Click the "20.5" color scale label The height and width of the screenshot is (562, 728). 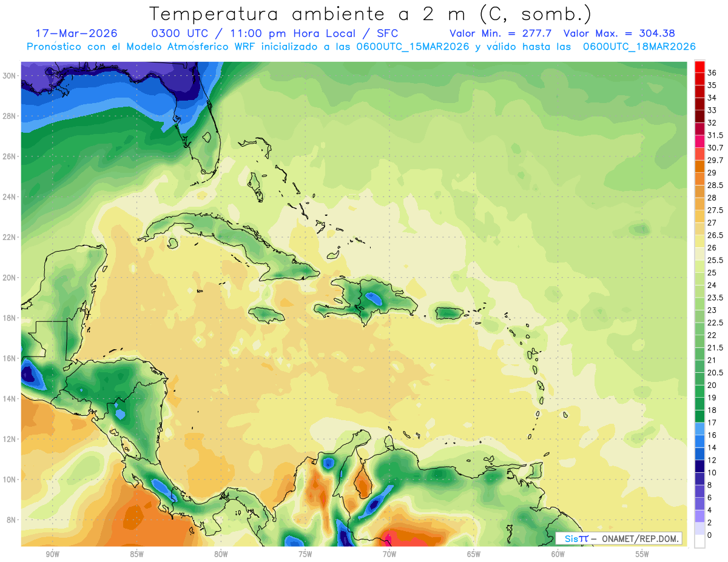point(715,373)
